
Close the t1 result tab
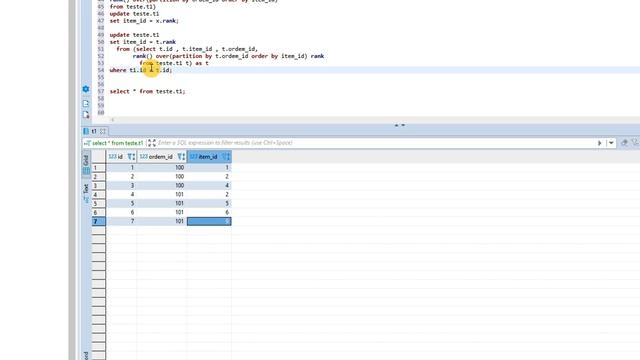tap(103, 131)
